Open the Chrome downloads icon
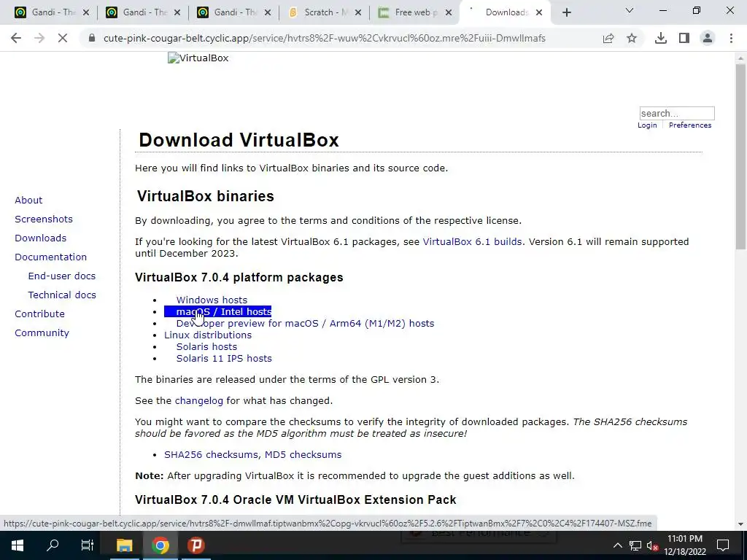Viewport: 747px width, 560px height. [x=661, y=38]
